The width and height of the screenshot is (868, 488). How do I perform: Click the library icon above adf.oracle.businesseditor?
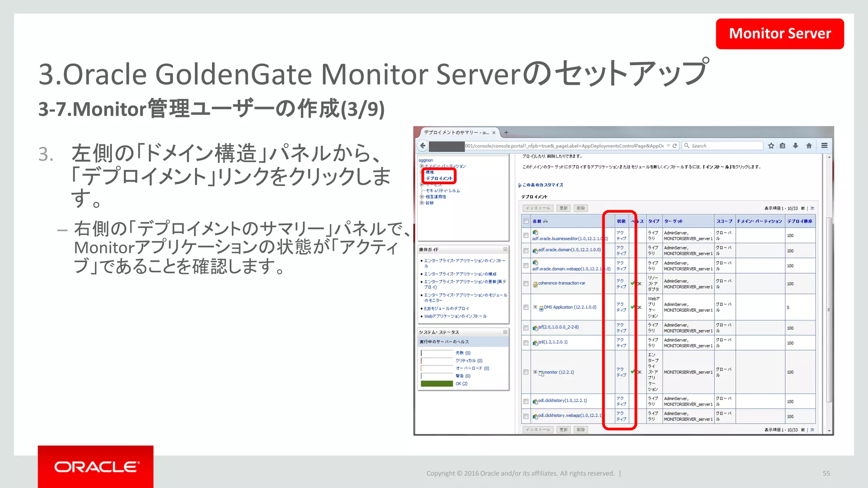tap(535, 232)
